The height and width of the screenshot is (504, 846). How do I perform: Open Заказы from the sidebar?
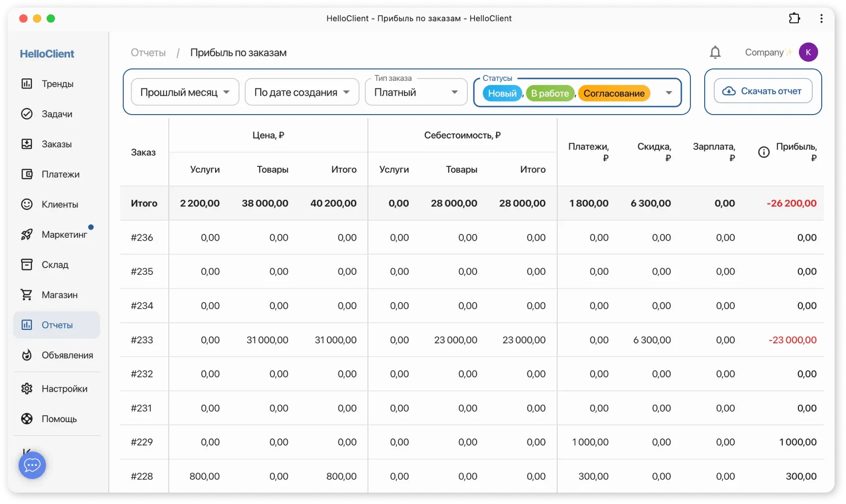coord(56,144)
